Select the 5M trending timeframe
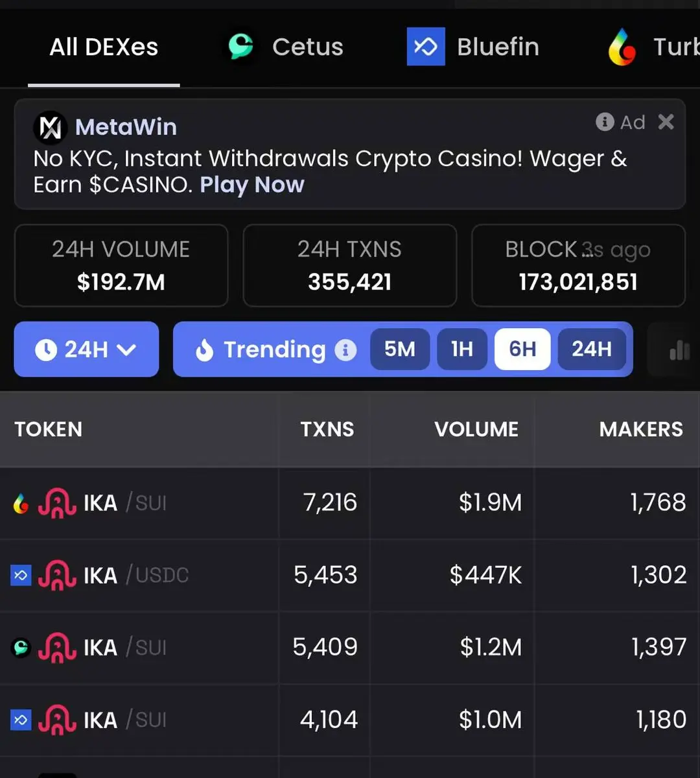The image size is (700, 778). (x=400, y=349)
